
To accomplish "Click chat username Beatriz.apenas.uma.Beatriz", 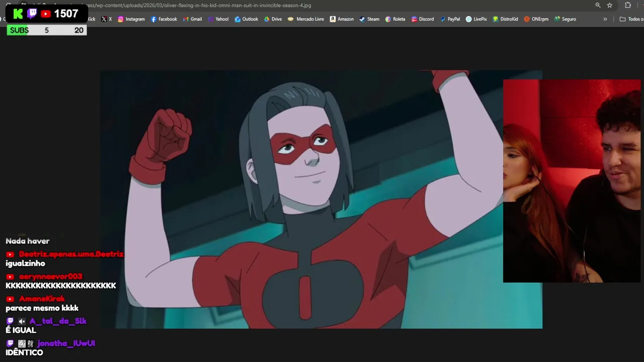I will click(x=71, y=254).
